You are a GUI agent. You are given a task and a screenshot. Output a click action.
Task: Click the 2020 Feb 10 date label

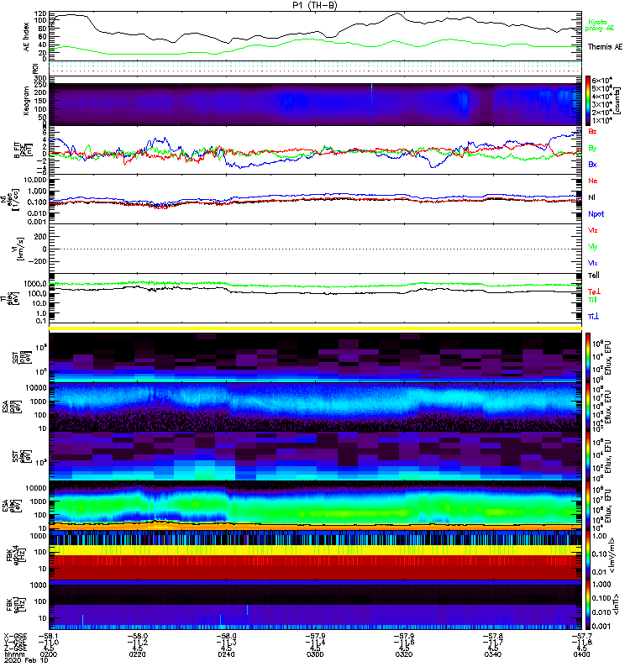click(x=26, y=660)
